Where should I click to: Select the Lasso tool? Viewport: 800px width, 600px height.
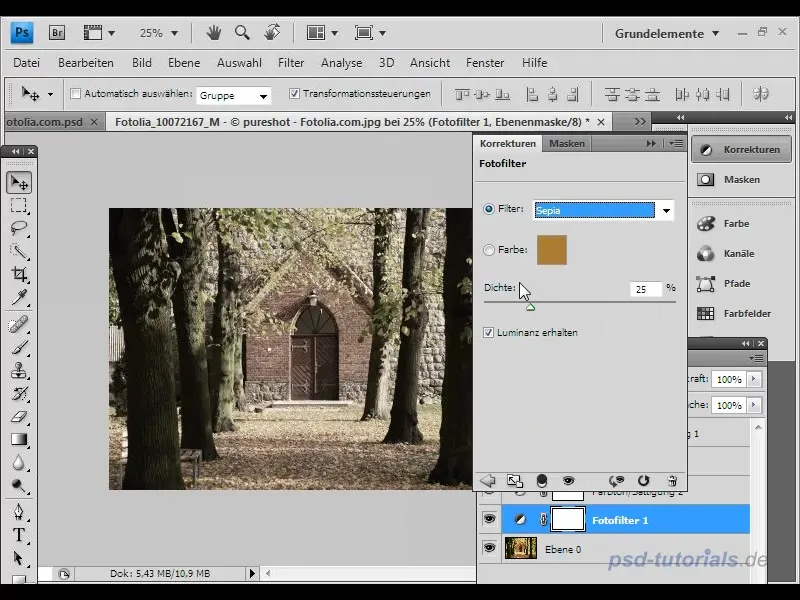19,228
